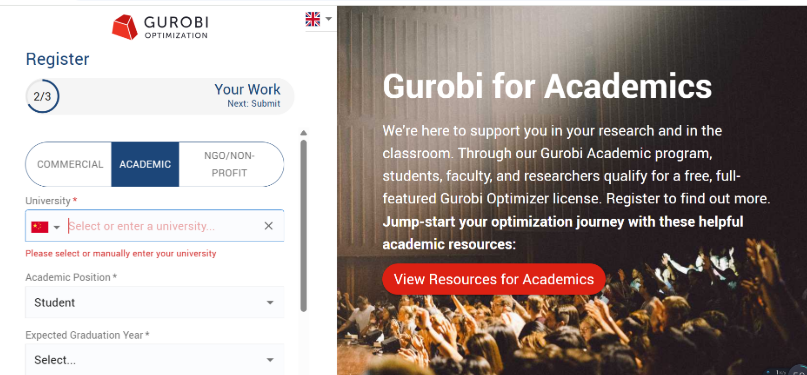Click the Register heading

(58, 59)
